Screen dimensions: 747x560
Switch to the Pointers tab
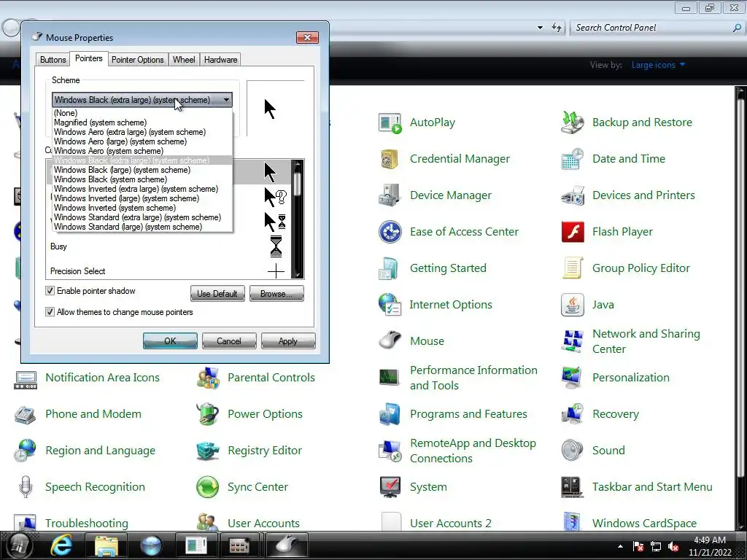pos(88,58)
